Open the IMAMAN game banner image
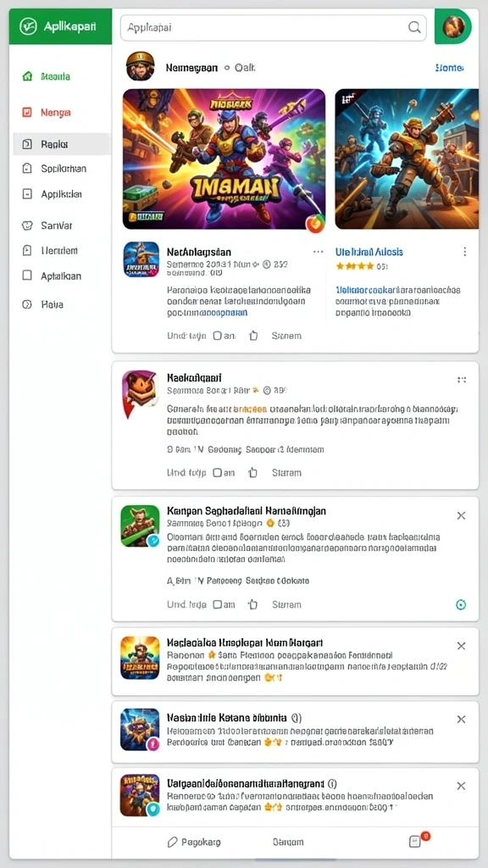This screenshot has width=488, height=868. (224, 159)
